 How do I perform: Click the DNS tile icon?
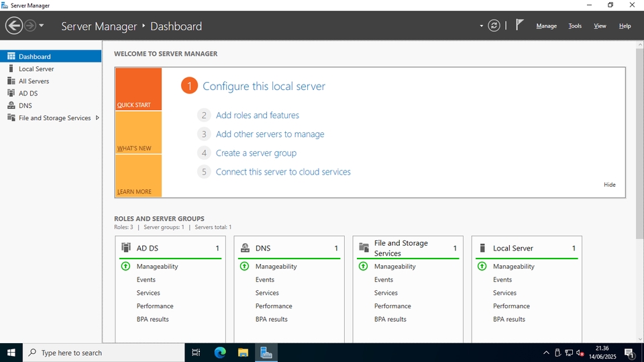pyautogui.click(x=245, y=248)
